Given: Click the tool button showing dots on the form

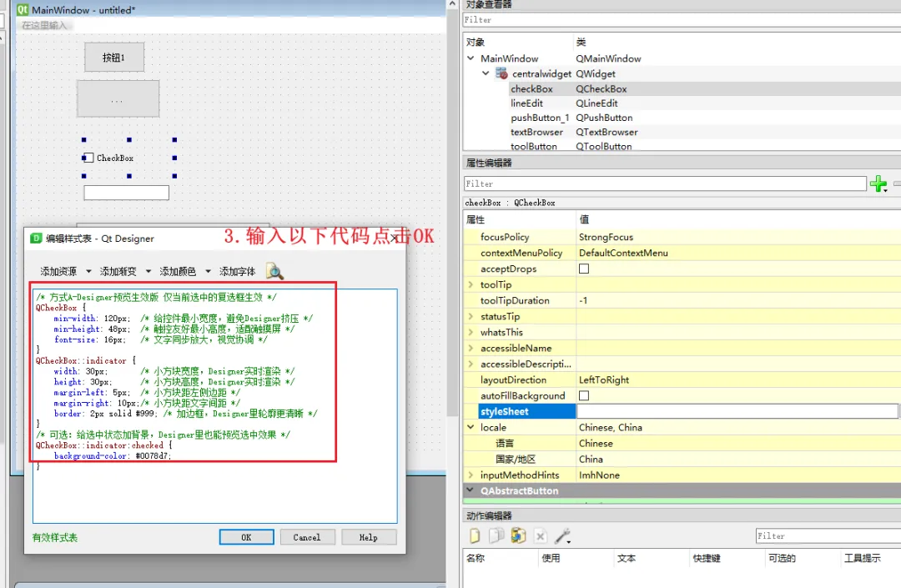Looking at the screenshot, I should coord(118,98).
